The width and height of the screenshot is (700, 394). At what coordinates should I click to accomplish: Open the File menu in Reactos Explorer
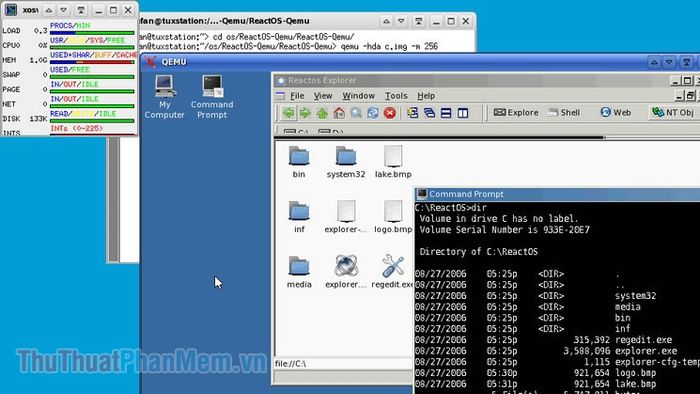[297, 95]
